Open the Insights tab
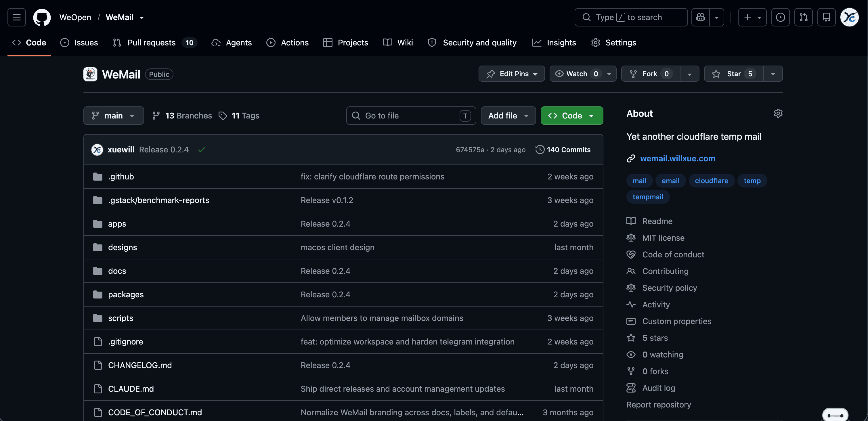Image resolution: width=868 pixels, height=421 pixels. (554, 43)
